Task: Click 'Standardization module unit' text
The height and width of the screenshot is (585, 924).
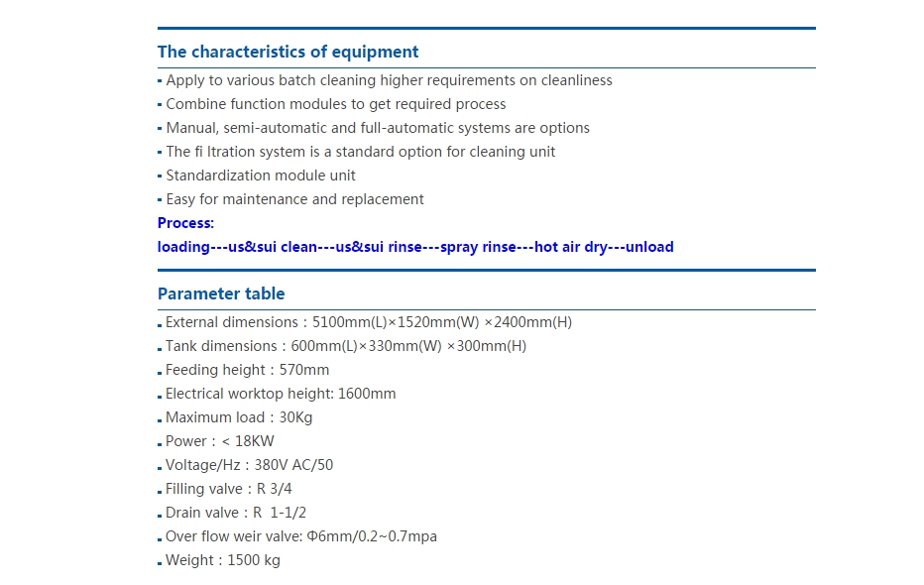Action: pyautogui.click(x=261, y=175)
